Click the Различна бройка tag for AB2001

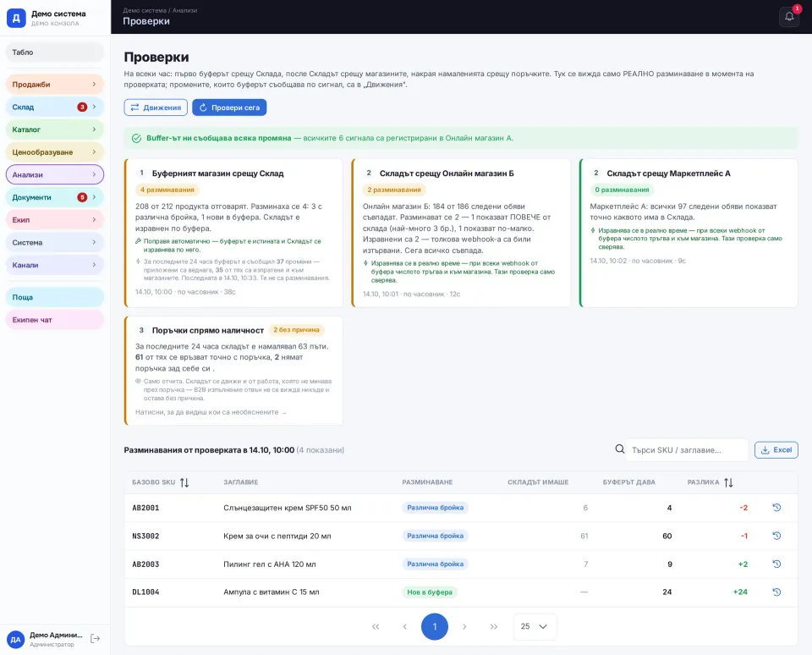click(x=435, y=507)
